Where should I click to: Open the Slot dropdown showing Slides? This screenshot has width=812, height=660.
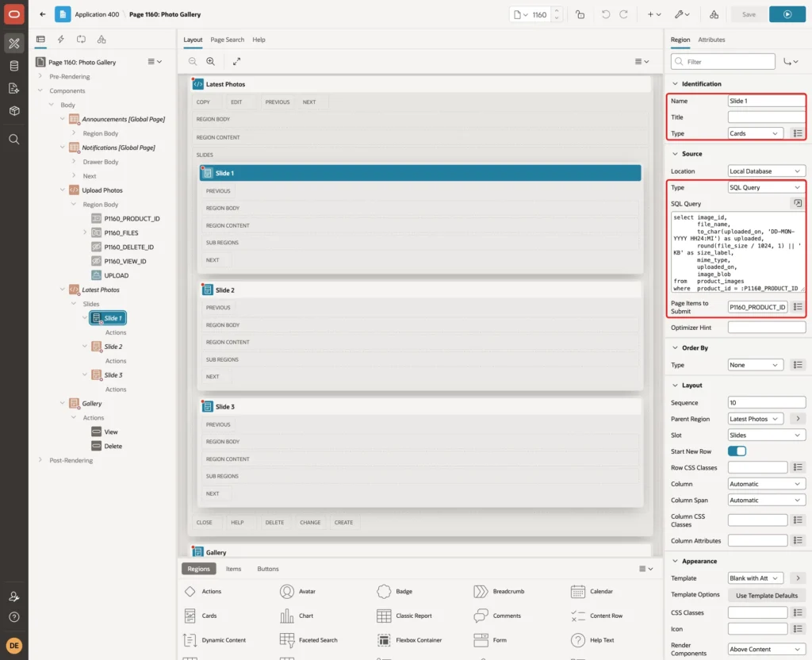[766, 436]
